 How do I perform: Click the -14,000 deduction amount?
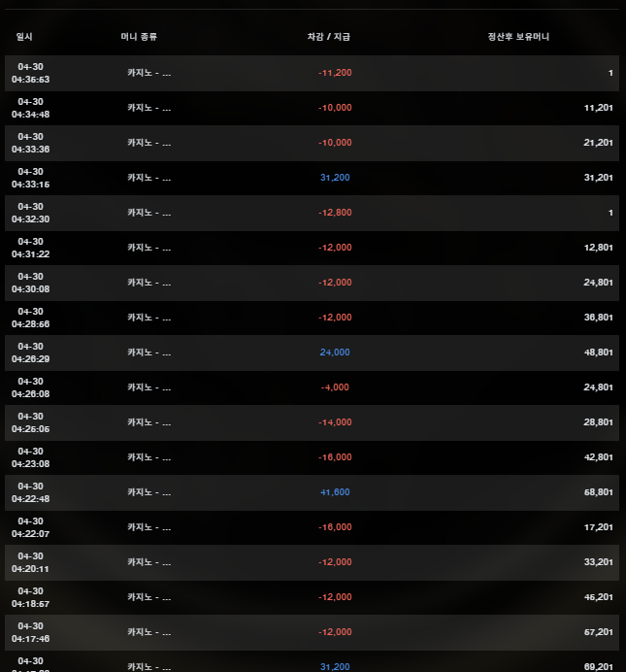(335, 422)
